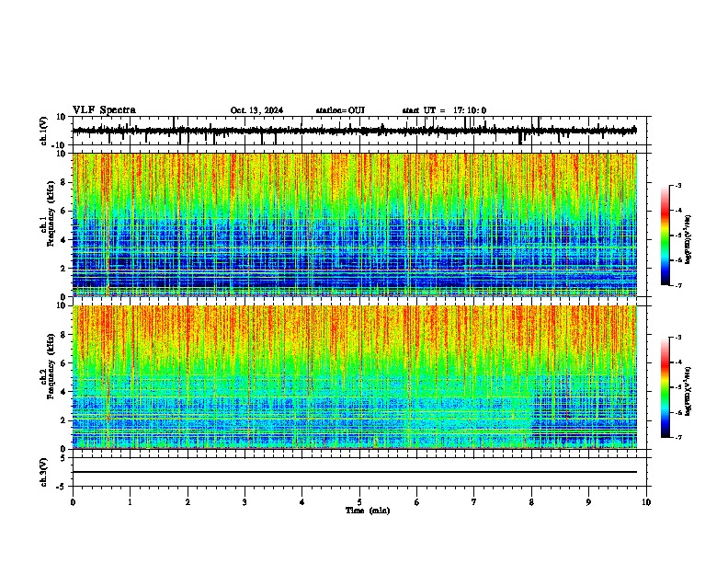The image size is (728, 563).
Task: Click the 'station=OUJ' label
Action: [340, 110]
